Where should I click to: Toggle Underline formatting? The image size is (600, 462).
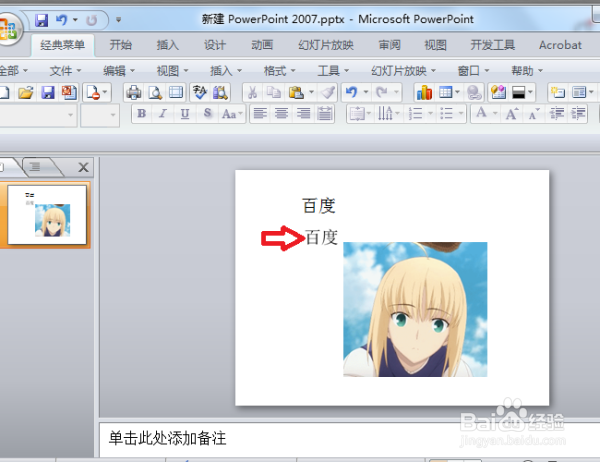click(x=185, y=114)
